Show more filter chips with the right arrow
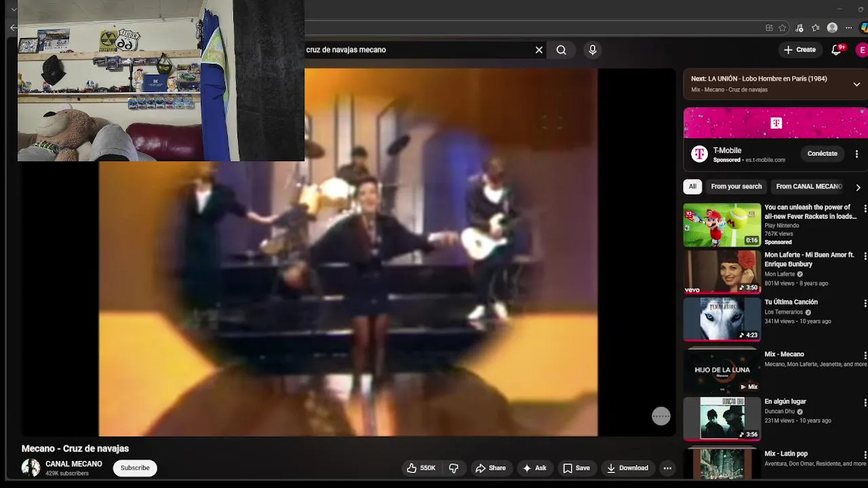This screenshot has width=868, height=488. pos(858,187)
